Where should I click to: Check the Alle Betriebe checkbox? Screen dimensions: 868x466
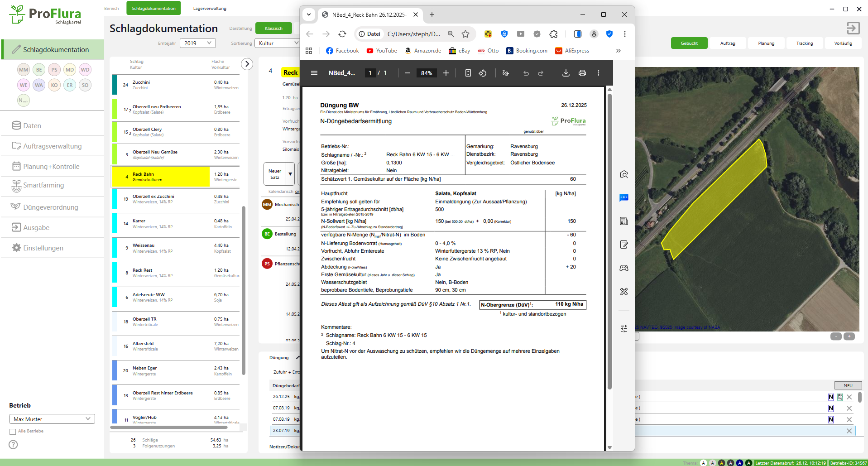tap(13, 432)
